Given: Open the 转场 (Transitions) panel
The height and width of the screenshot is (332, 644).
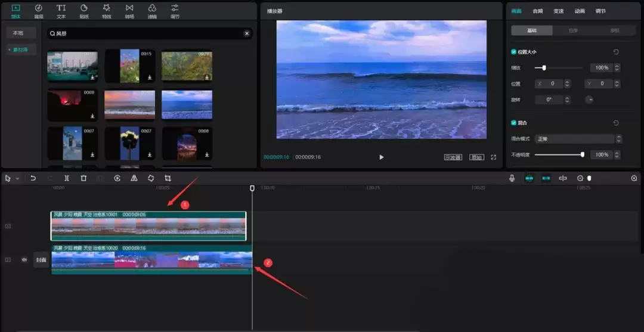Looking at the screenshot, I should (129, 11).
